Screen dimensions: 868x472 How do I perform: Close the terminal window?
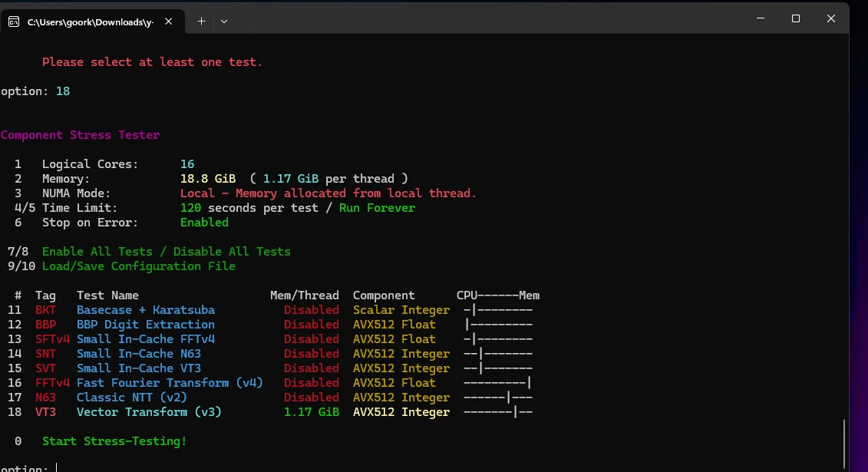point(831,18)
